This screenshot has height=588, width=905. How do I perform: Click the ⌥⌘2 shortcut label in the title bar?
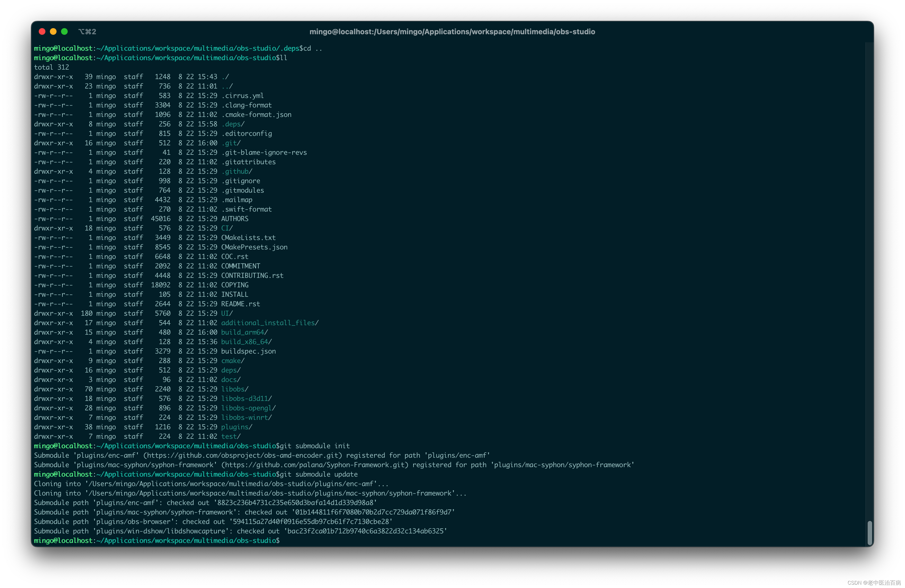(87, 31)
